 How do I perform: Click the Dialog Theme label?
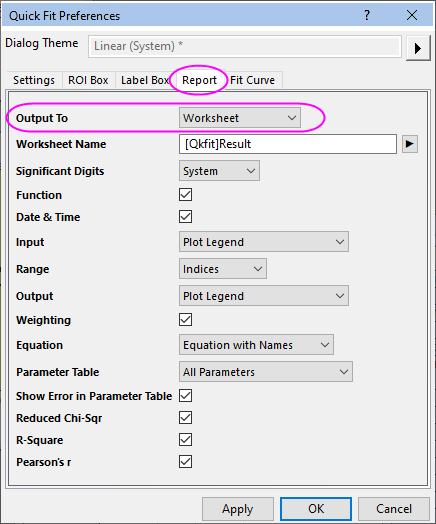42,43
